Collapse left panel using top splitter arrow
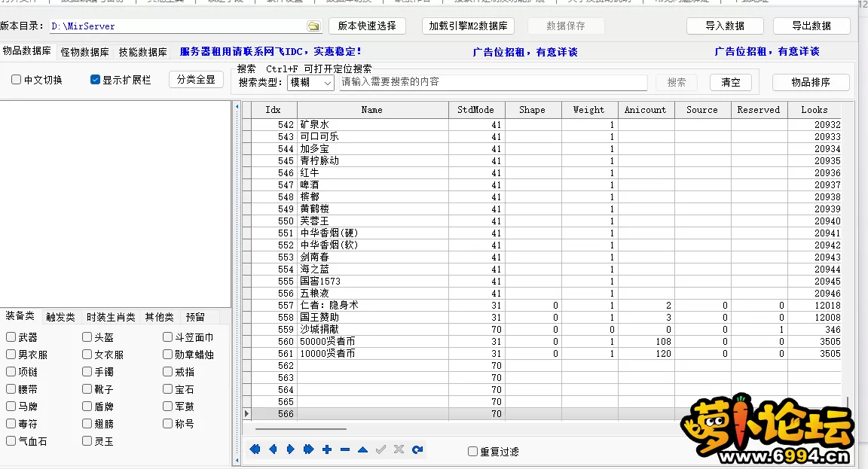Image resolution: width=868 pixels, height=469 pixels. coord(237,107)
